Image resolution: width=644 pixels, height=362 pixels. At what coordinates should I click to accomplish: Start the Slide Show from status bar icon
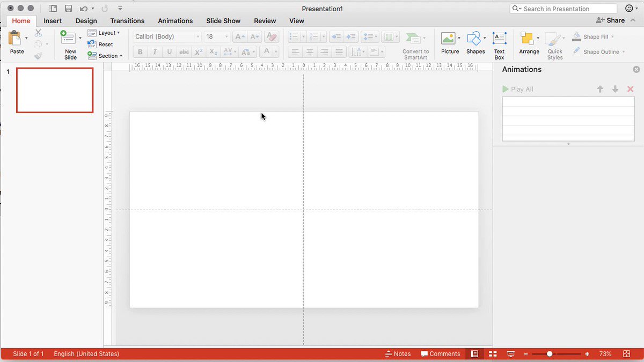(511, 354)
